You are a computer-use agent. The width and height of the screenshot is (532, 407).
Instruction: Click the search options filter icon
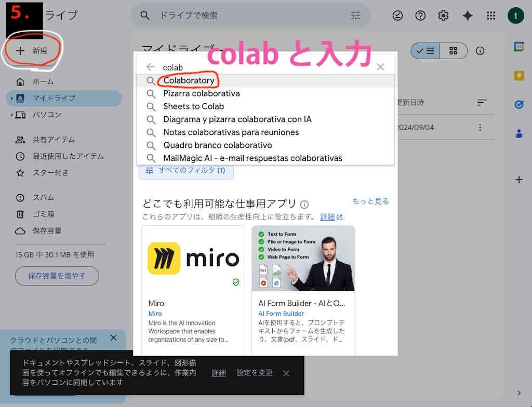click(x=356, y=16)
